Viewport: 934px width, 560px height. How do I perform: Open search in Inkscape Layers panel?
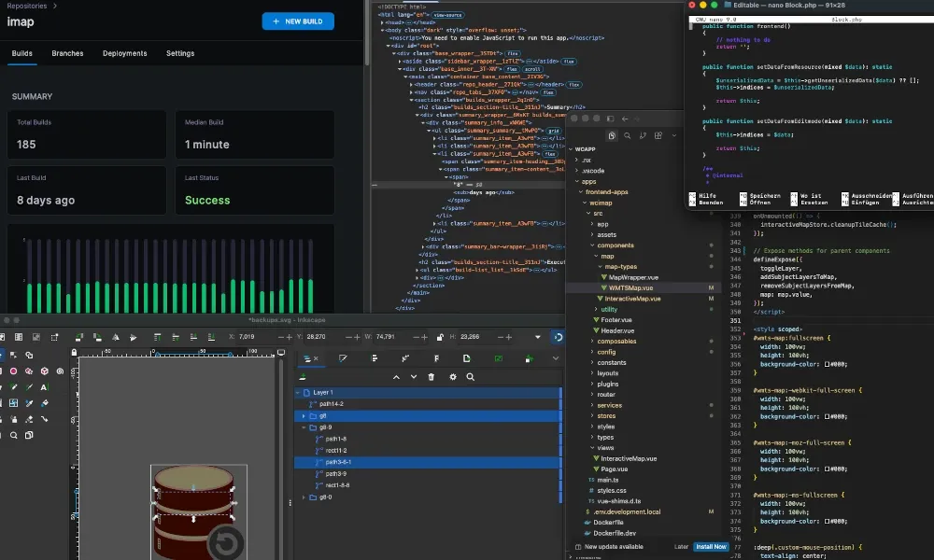470,377
